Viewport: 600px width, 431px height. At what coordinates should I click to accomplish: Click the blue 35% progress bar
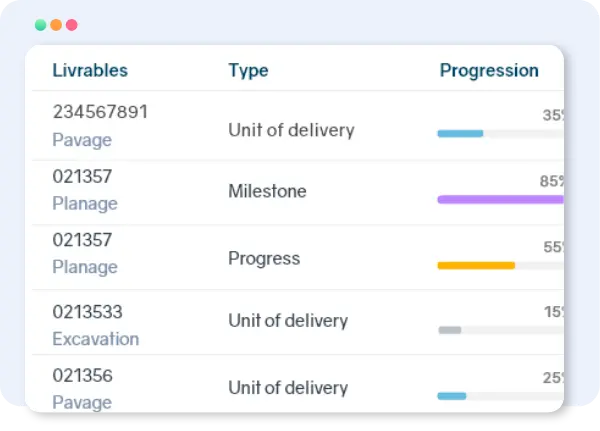pyautogui.click(x=461, y=133)
